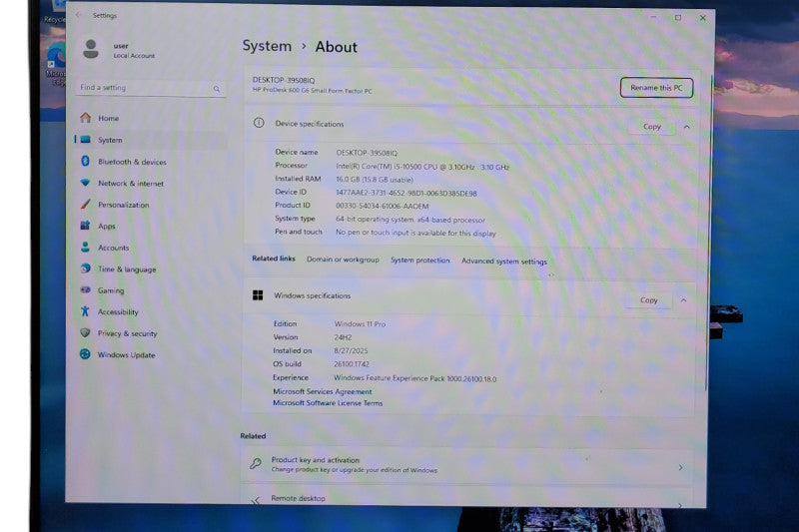Select the System type value 64-bit operating system
This screenshot has width=799, height=532.
tap(410, 220)
